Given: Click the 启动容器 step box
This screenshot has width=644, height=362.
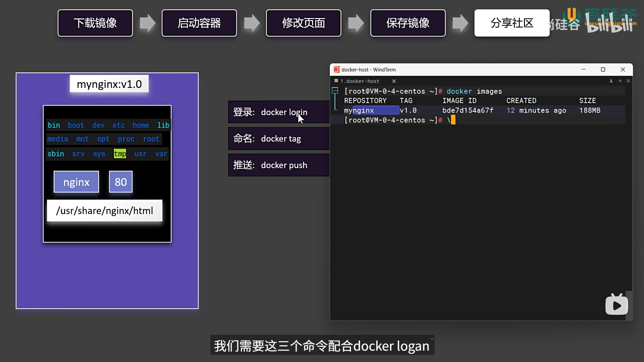Looking at the screenshot, I should click(x=199, y=23).
